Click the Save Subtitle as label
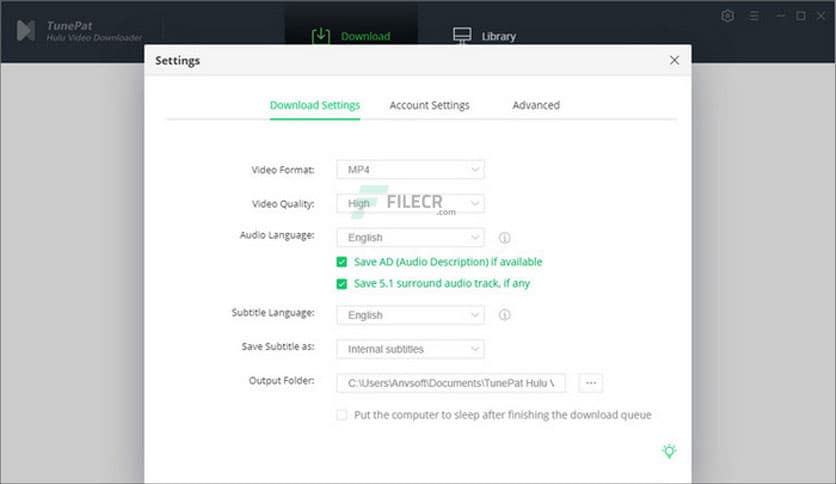Image resolution: width=836 pixels, height=484 pixels. click(278, 346)
